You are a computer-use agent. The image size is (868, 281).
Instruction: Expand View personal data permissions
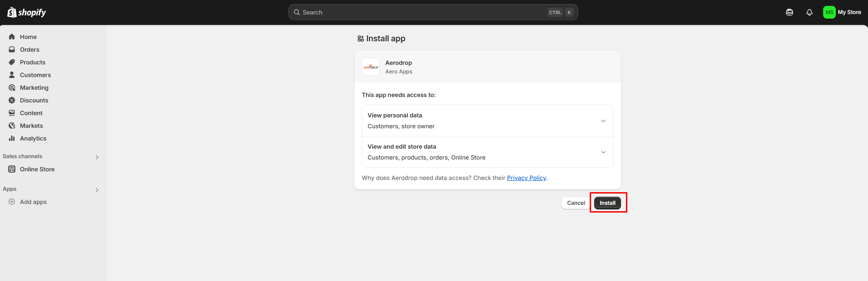coord(488,121)
